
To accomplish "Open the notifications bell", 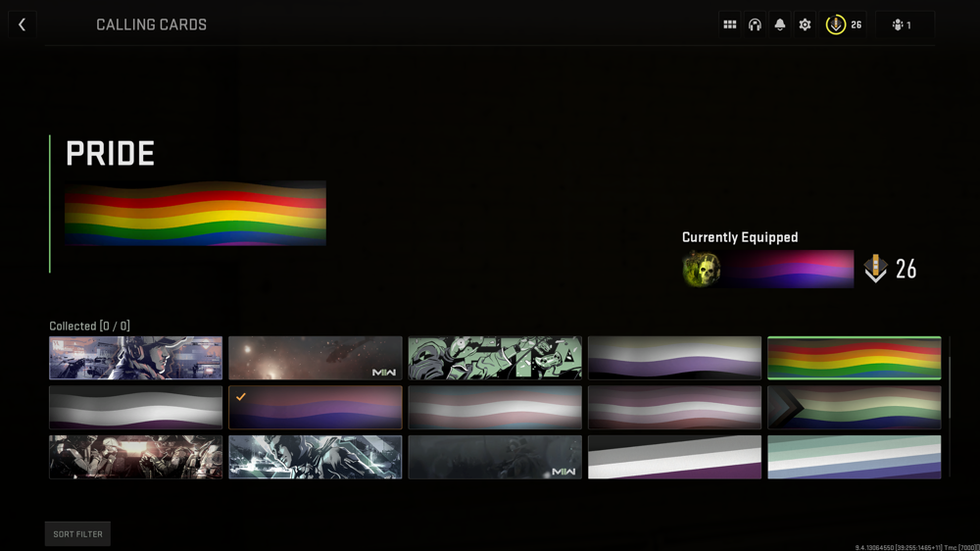I will click(x=780, y=25).
